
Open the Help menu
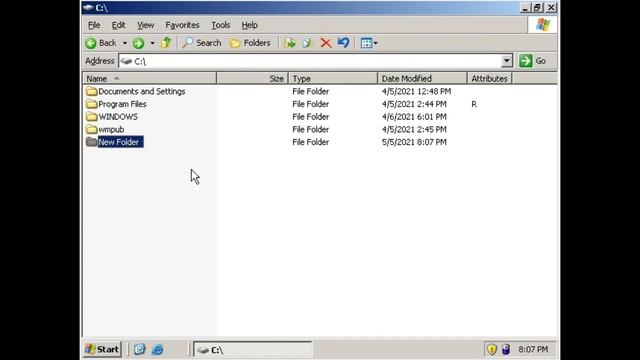[x=249, y=25]
